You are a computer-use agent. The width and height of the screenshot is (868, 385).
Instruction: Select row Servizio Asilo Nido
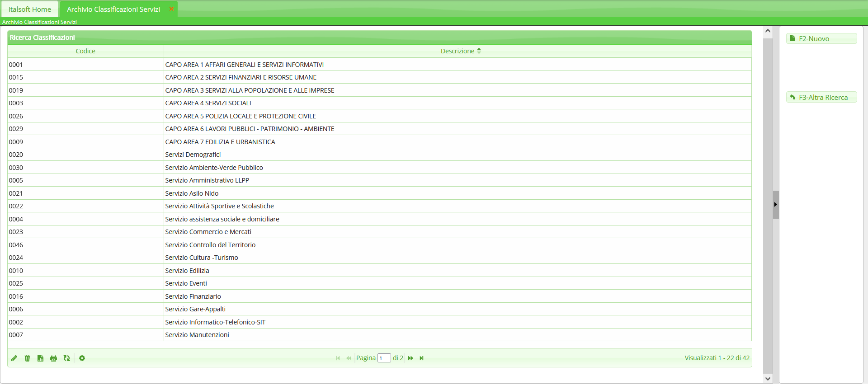192,193
